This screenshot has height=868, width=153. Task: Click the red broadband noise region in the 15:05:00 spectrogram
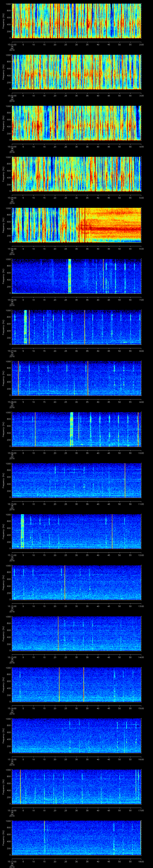(x=110, y=225)
